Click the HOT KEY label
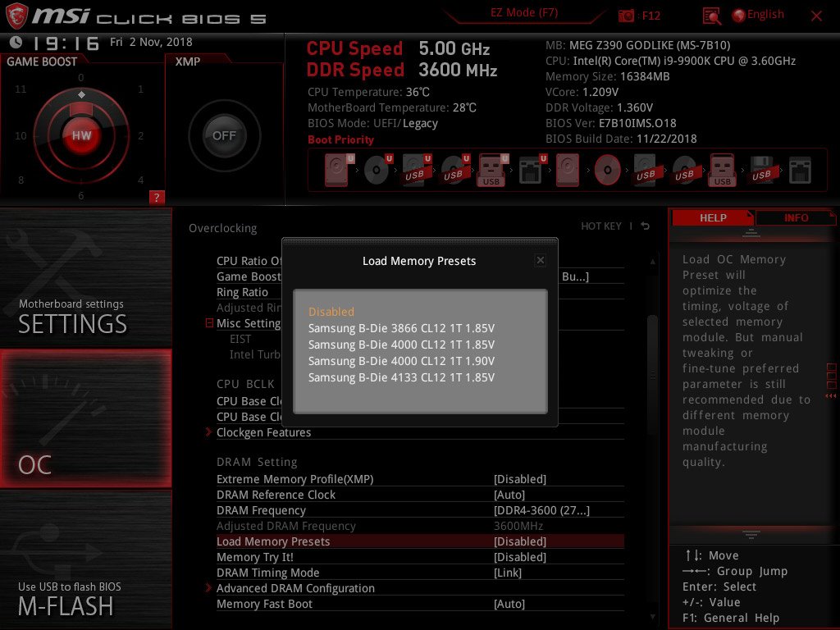This screenshot has width=840, height=630. pos(601,226)
